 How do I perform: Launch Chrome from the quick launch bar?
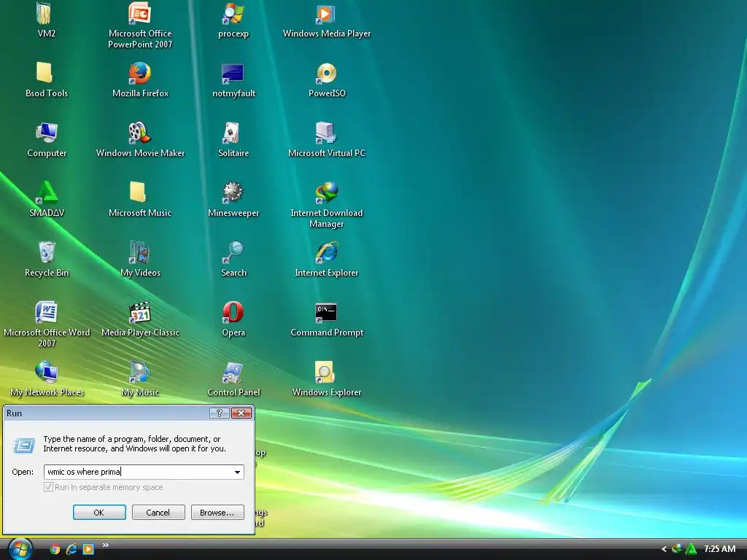55,550
